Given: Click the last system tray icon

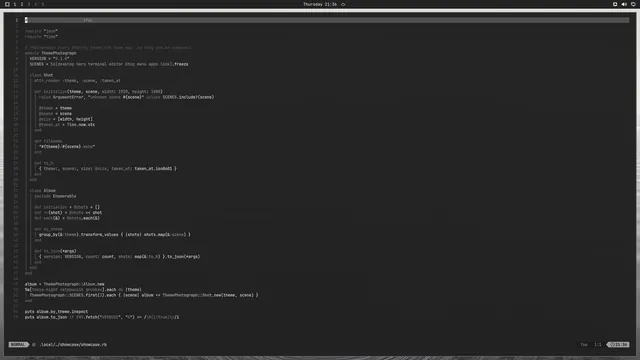Looking at the screenshot, I should [x=633, y=4].
